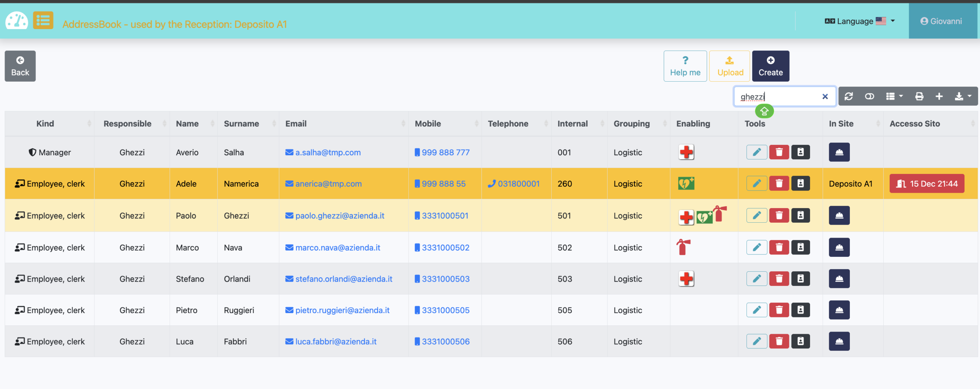This screenshot has height=389, width=980.
Task: Print the address book table
Action: point(919,96)
